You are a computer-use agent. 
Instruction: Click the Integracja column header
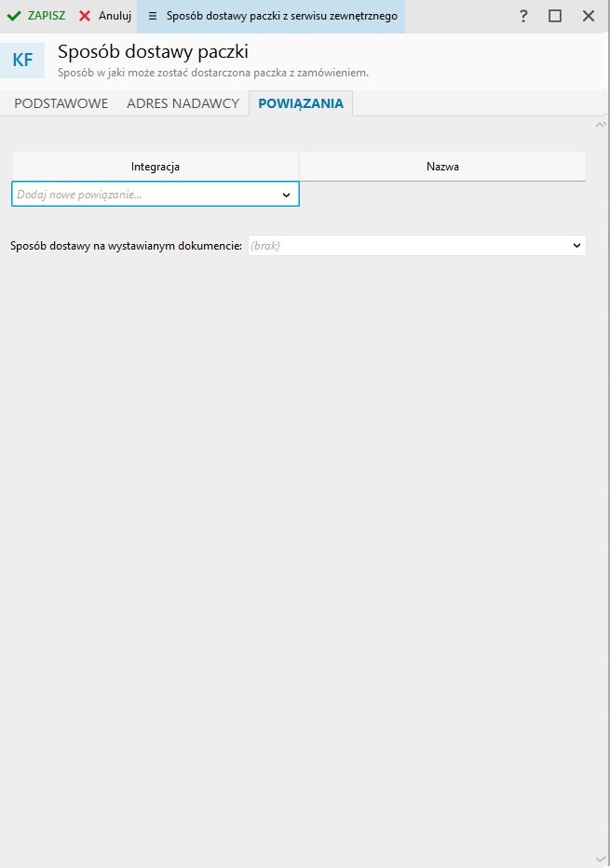[x=155, y=167]
